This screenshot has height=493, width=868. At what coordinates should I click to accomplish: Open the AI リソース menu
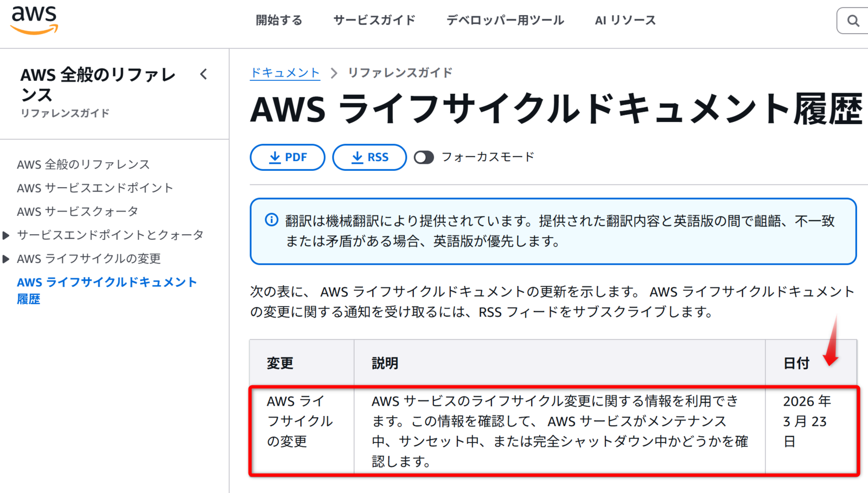[x=626, y=21]
